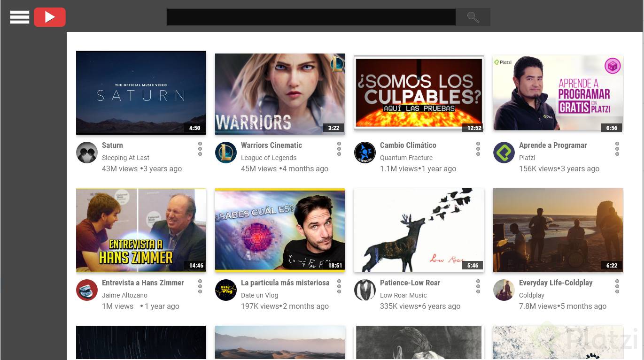Image resolution: width=644 pixels, height=360 pixels.
Task: Click the 18:51 duration badge
Action: click(335, 265)
